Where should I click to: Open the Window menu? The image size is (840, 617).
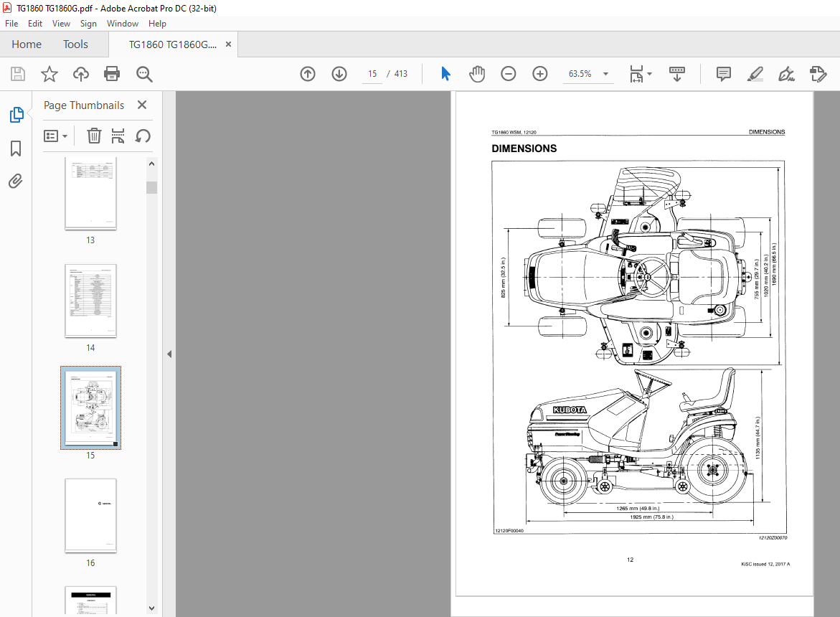(x=122, y=24)
